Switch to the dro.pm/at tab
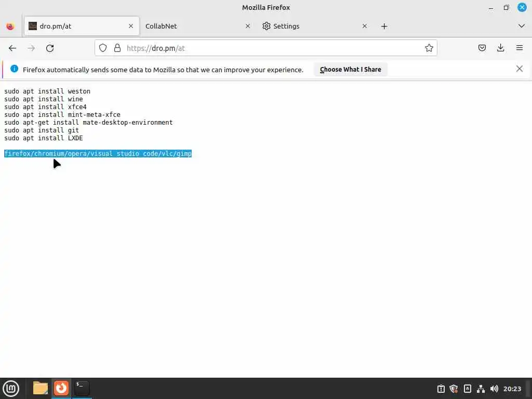The image size is (532, 399). [x=82, y=26]
